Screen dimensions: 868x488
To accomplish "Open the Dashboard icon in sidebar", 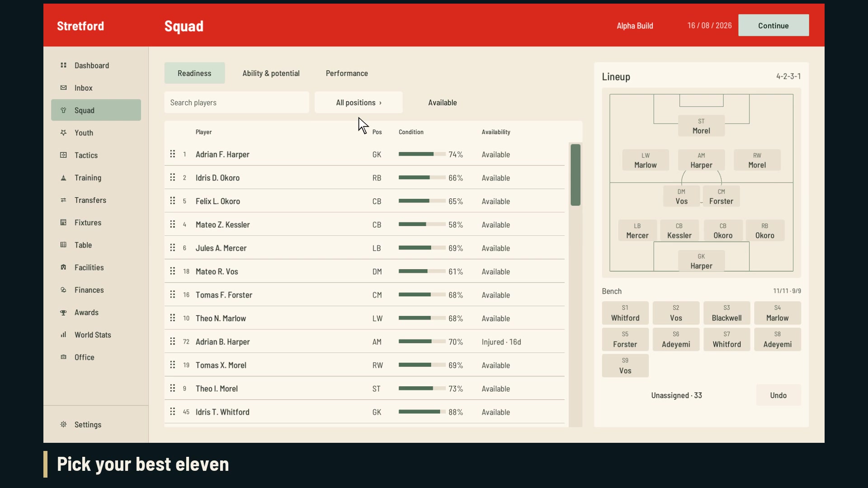I will pos(63,66).
